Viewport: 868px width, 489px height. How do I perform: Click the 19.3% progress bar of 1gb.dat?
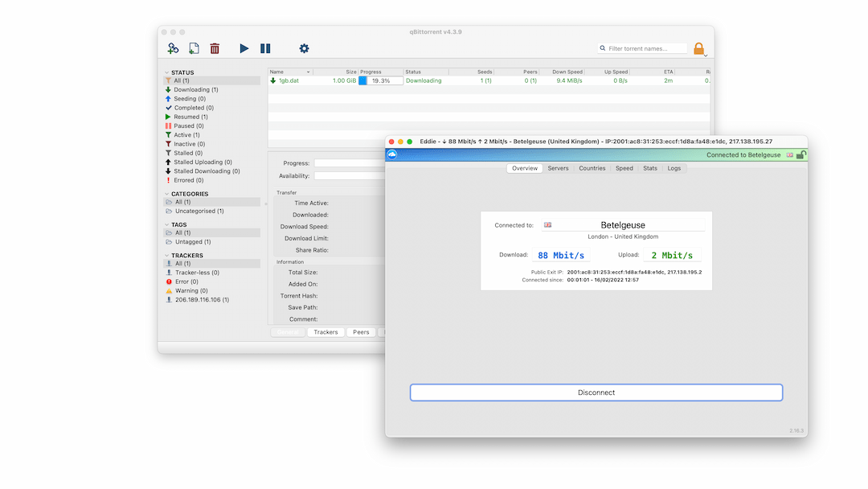(381, 81)
